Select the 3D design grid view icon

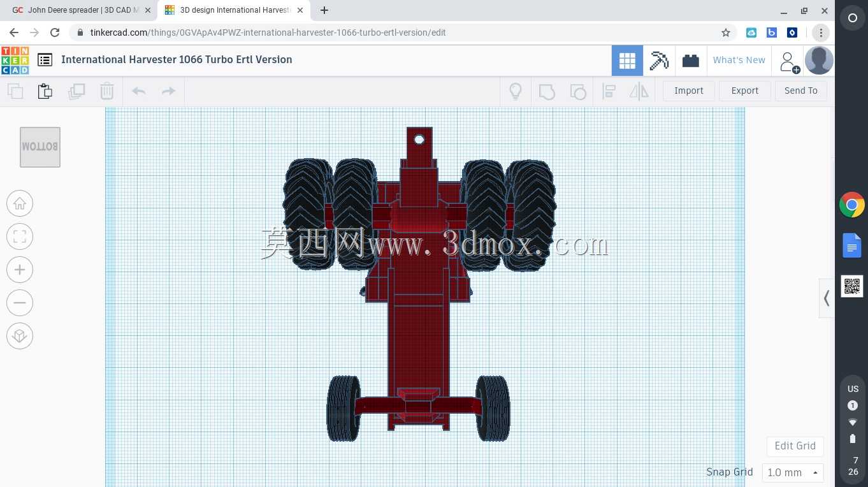(627, 61)
